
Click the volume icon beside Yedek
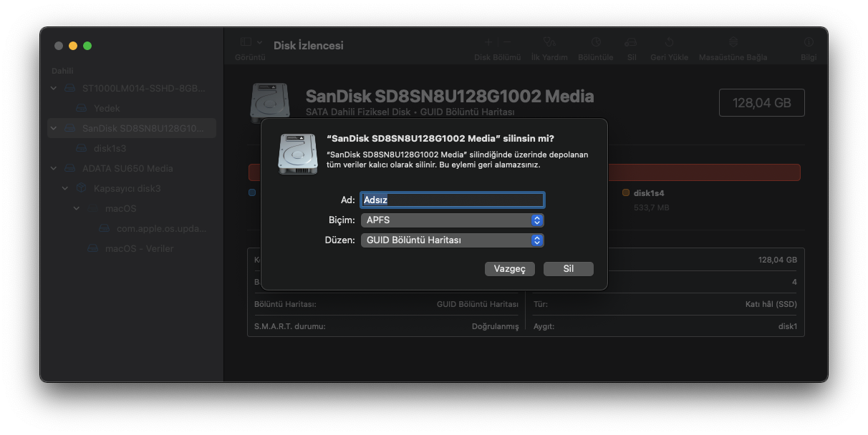(82, 108)
